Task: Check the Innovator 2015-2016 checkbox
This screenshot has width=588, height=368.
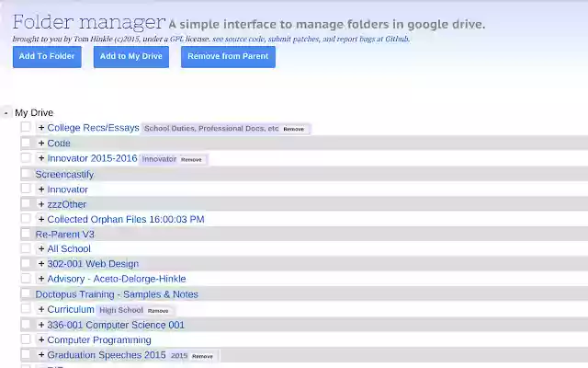Action: pyautogui.click(x=26, y=157)
